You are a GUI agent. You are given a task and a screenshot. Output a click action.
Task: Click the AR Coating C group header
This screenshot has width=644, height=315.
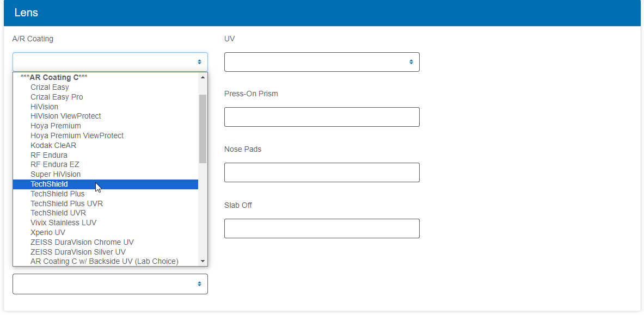(x=106, y=77)
